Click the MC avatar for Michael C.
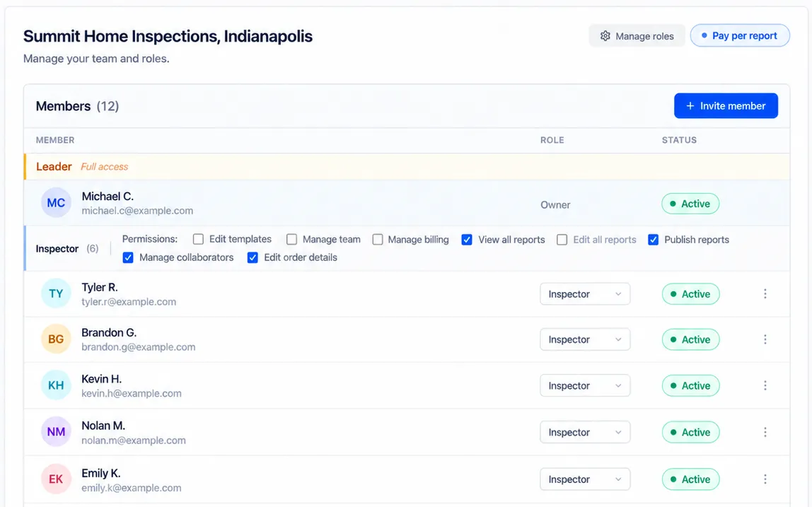Image resolution: width=812 pixels, height=507 pixels. (56, 202)
